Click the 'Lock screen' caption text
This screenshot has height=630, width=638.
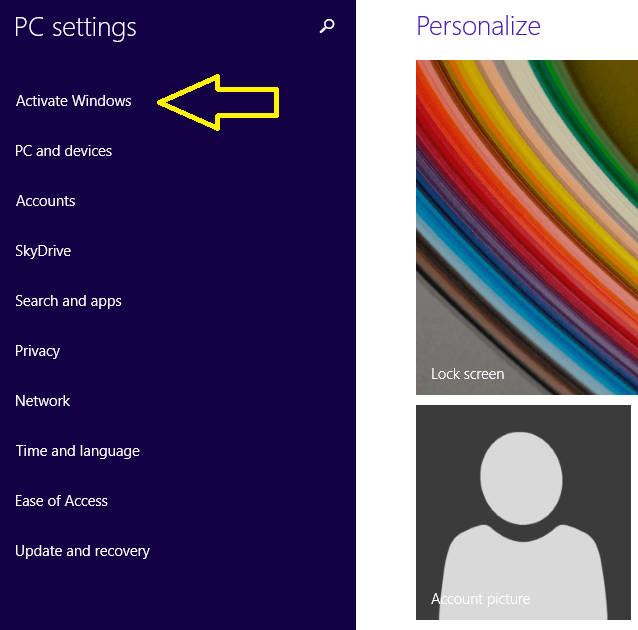click(x=467, y=374)
